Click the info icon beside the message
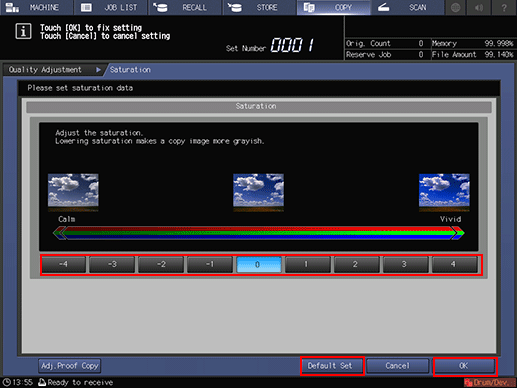 point(23,32)
